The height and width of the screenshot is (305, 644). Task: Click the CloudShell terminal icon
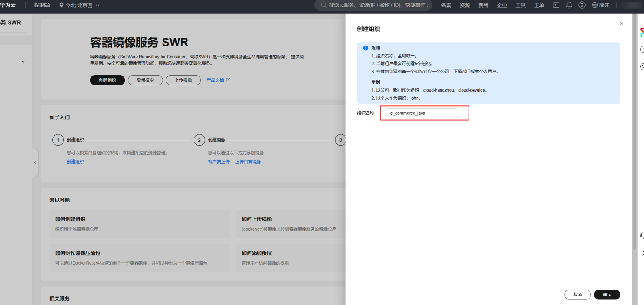[556, 5]
